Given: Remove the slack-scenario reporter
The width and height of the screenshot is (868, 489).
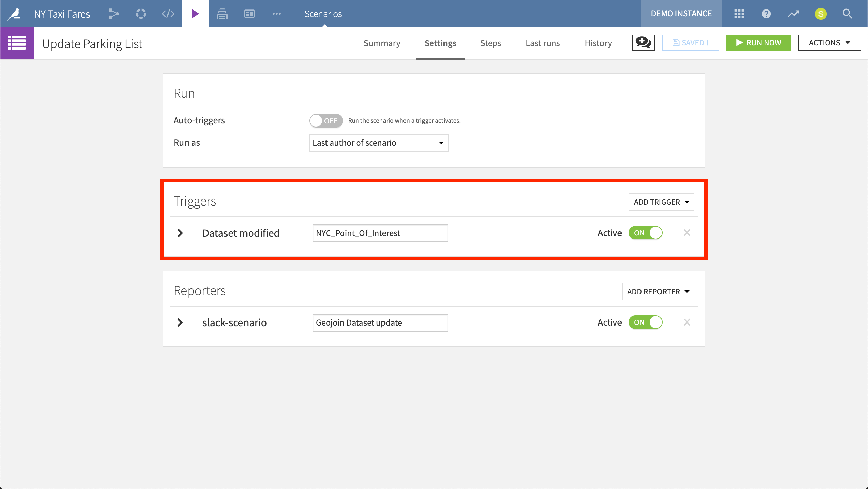Looking at the screenshot, I should click(687, 322).
